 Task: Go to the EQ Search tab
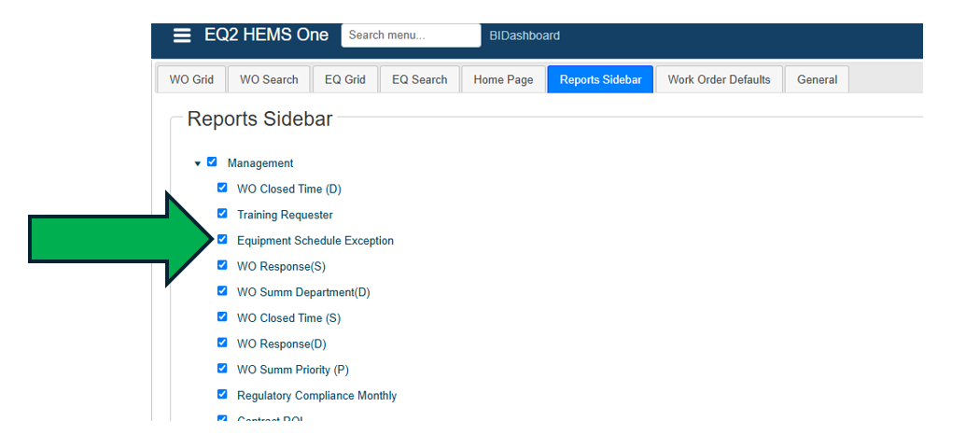[x=419, y=80]
